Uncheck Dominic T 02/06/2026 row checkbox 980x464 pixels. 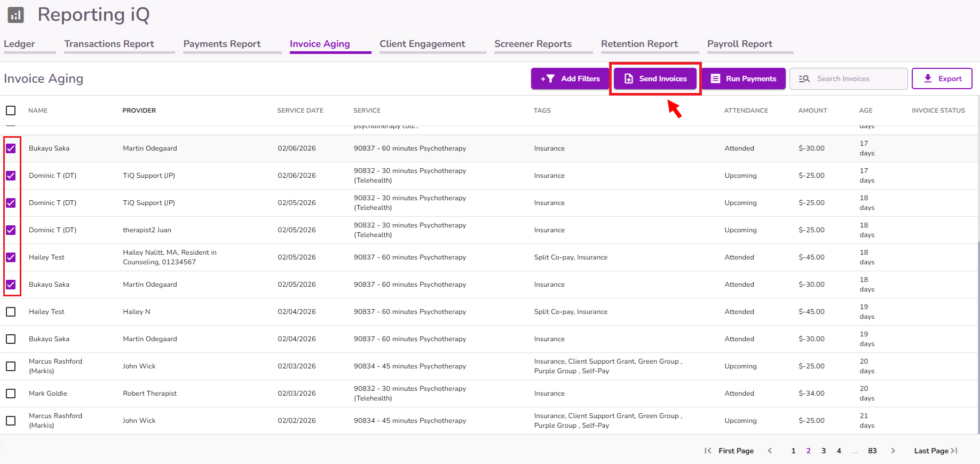tap(11, 176)
